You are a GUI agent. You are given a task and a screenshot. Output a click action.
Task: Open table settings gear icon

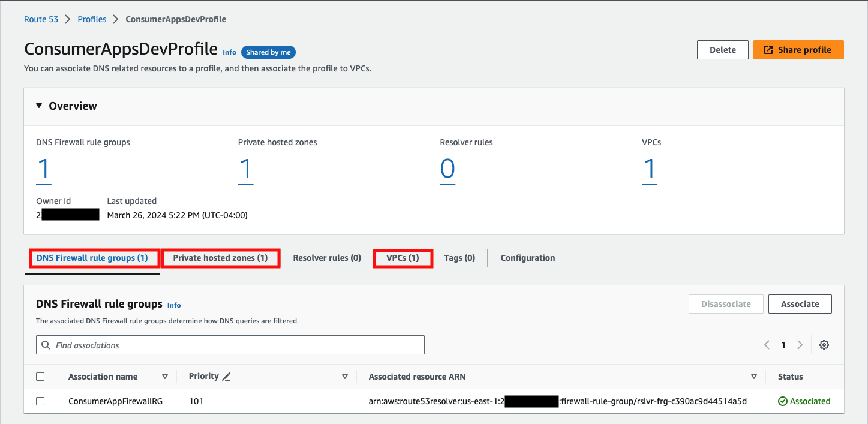pos(824,345)
